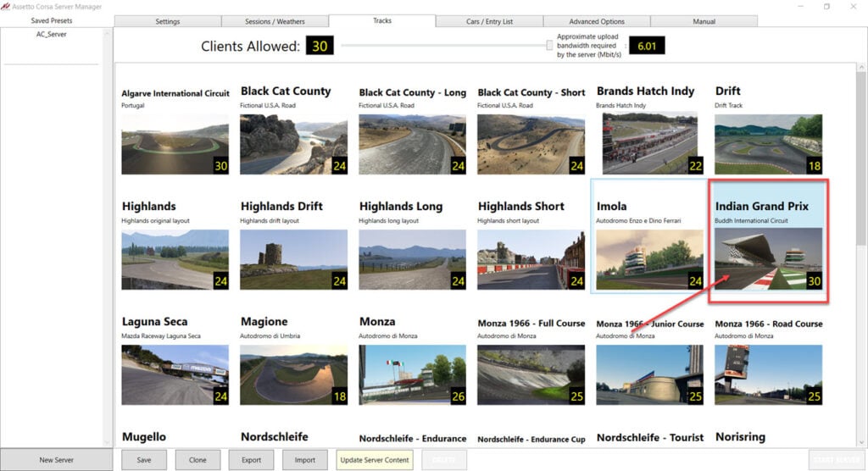Click the Highlands original layout subtitle
This screenshot has width=868, height=471.
[156, 221]
